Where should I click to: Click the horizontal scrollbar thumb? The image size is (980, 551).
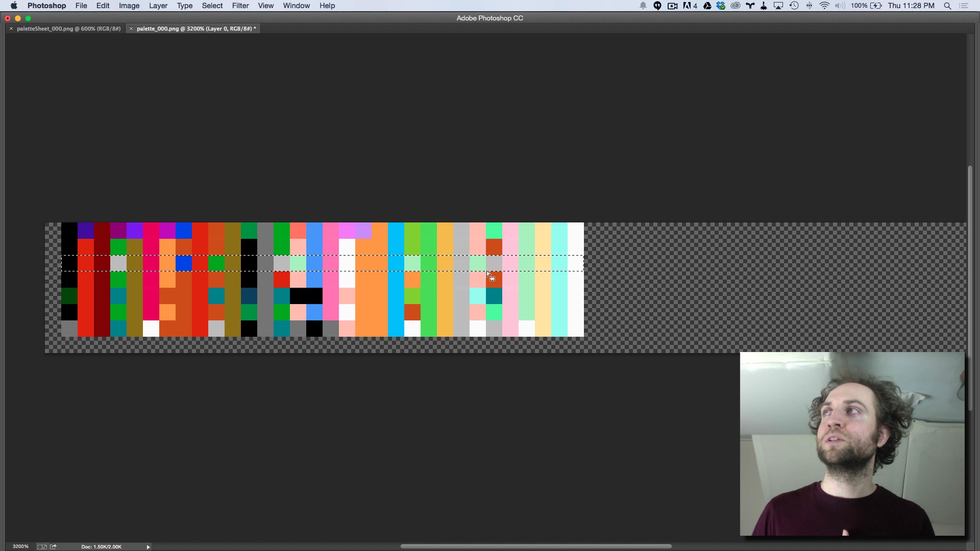(536, 546)
